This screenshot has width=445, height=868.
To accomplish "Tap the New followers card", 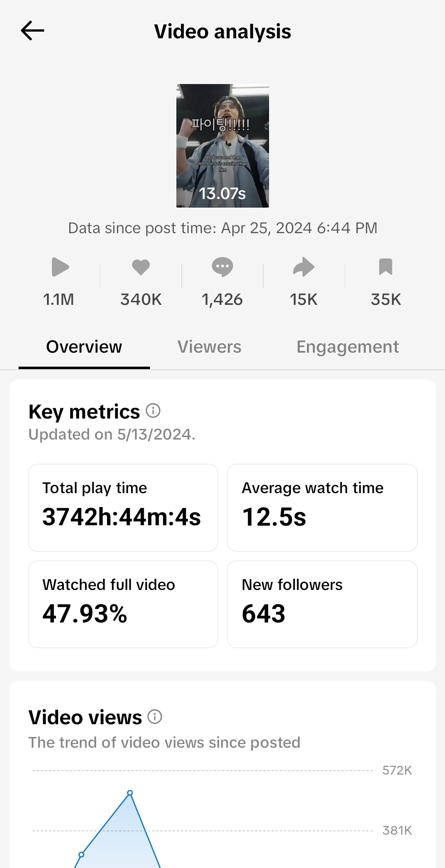I will [x=322, y=604].
